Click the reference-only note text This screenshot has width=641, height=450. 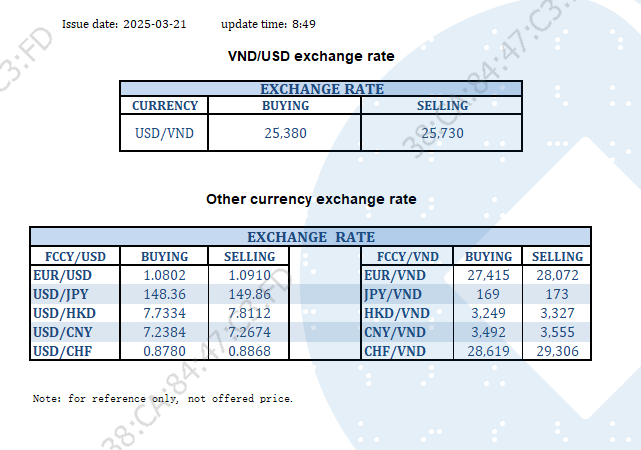pos(163,399)
